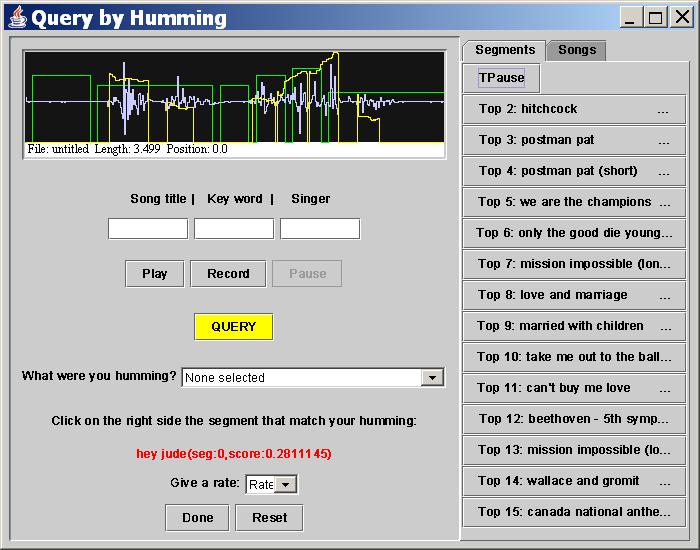Choose Top 5: we are the champions
700x550 pixels.
tap(574, 202)
